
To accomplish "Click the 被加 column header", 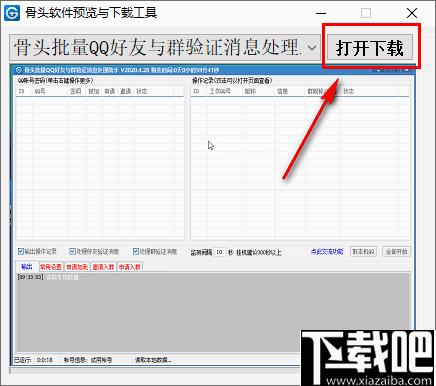I will [94, 91].
